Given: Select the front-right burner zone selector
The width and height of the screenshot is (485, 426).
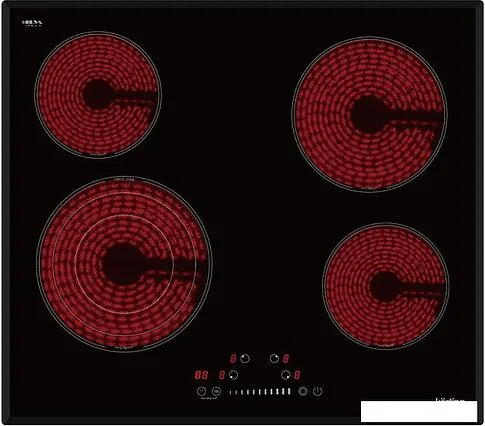Looking at the screenshot, I should point(286,375).
